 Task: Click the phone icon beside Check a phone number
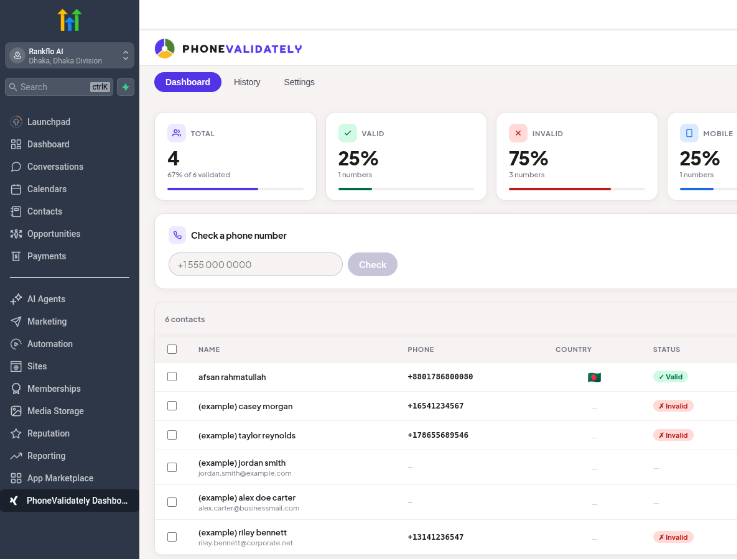(x=177, y=235)
